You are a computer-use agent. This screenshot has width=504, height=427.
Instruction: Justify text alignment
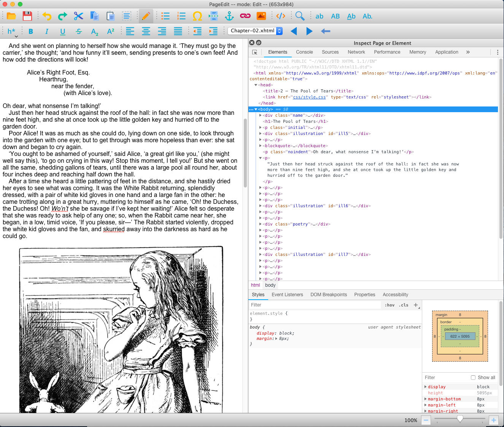[x=178, y=32]
